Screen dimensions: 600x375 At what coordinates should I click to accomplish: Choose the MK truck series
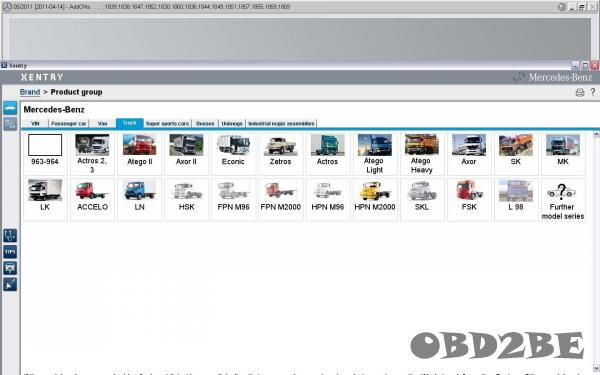[563, 154]
